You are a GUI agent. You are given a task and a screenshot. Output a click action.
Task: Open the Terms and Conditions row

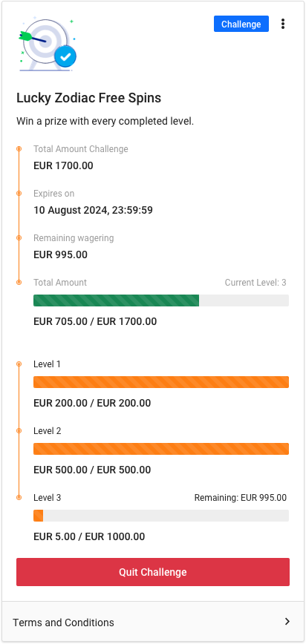[x=153, y=622]
